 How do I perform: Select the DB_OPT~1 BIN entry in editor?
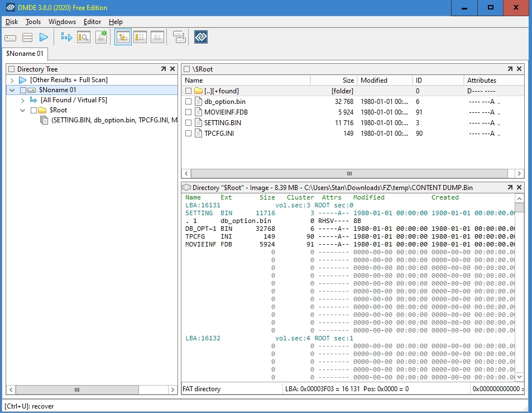349,229
